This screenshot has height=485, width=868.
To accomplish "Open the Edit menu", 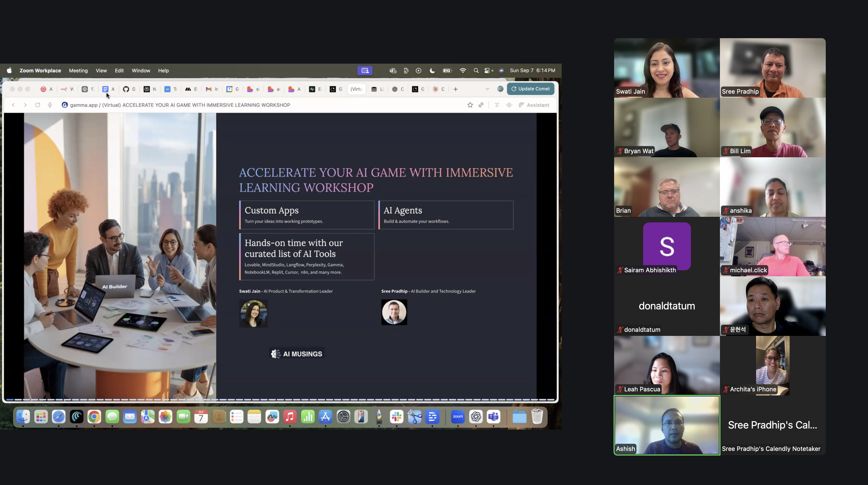I will [119, 70].
